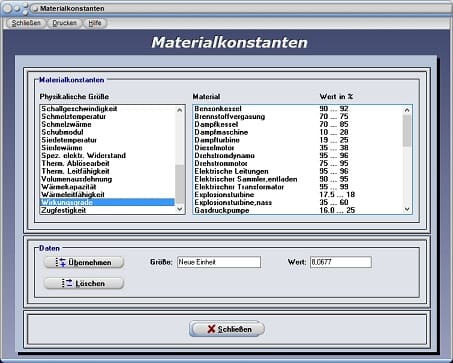Select the Drehstrommotor material row
The image size is (453, 363).
coord(298,163)
